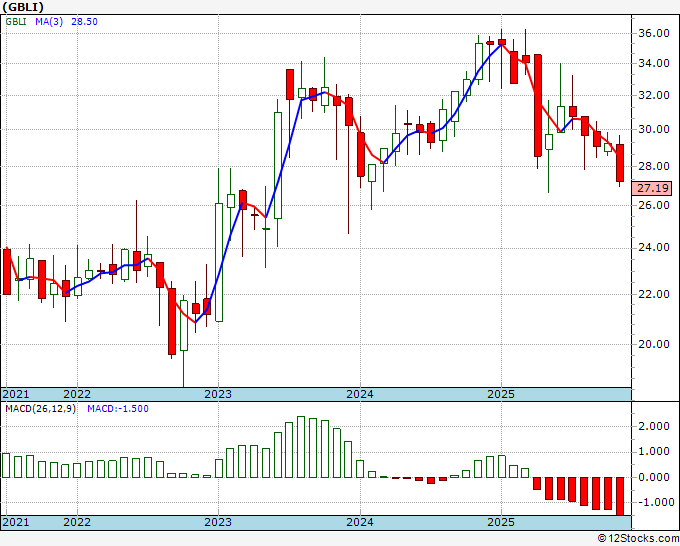Image resolution: width=680 pixels, height=546 pixels.
Task: Click the lowest red MACD histogram bar
Action: tap(620, 496)
